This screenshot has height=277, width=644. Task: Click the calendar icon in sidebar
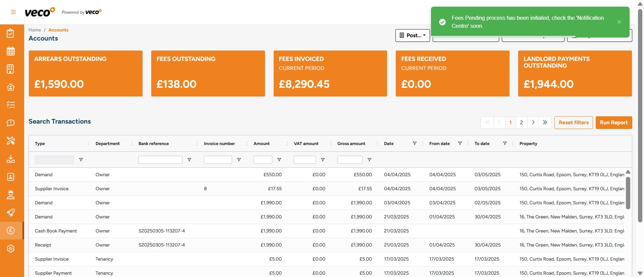click(x=11, y=51)
